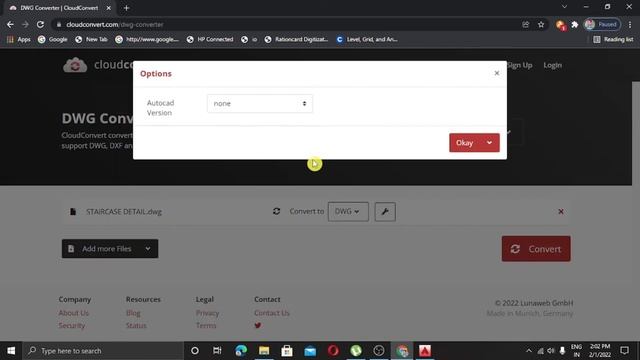Open the Terms footer link

pyautogui.click(x=206, y=325)
